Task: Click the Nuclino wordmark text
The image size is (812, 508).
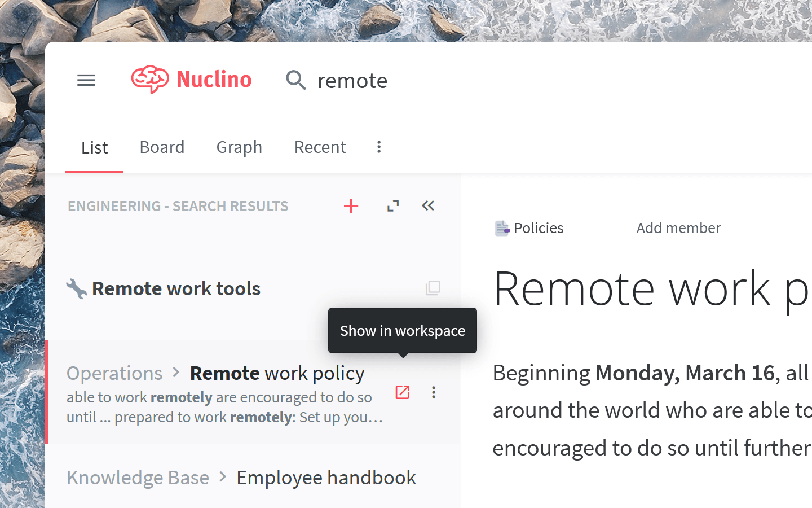Action: [x=214, y=80]
